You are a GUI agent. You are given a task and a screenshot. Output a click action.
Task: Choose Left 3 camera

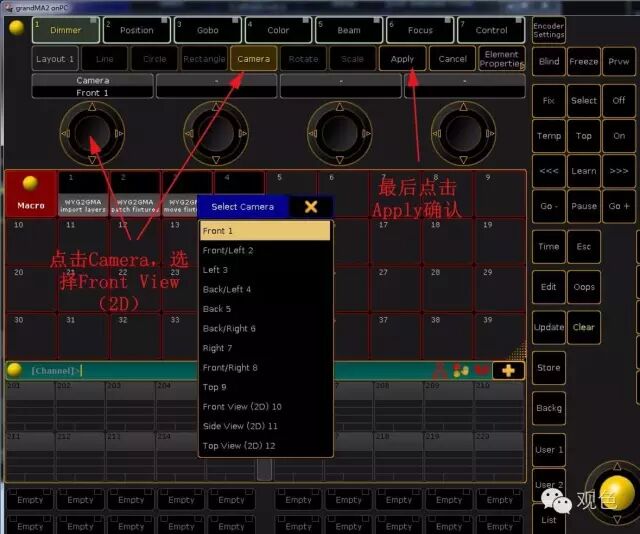(265, 270)
